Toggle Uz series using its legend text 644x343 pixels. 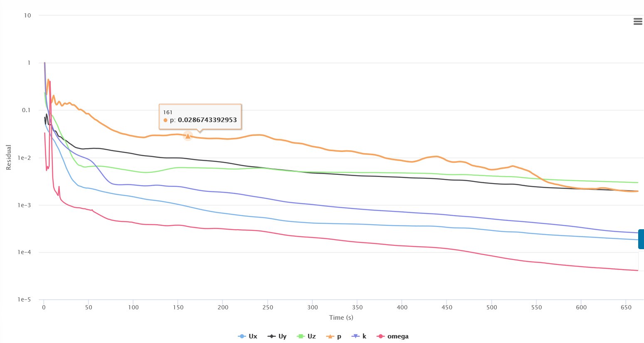coord(311,336)
